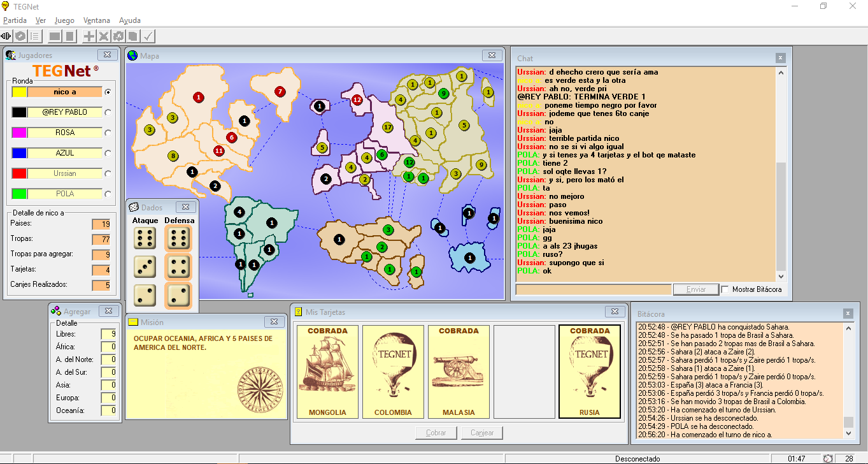Viewport: 868px width, 464px height.
Task: Click the dice icon in Dados title
Action: pos(134,207)
